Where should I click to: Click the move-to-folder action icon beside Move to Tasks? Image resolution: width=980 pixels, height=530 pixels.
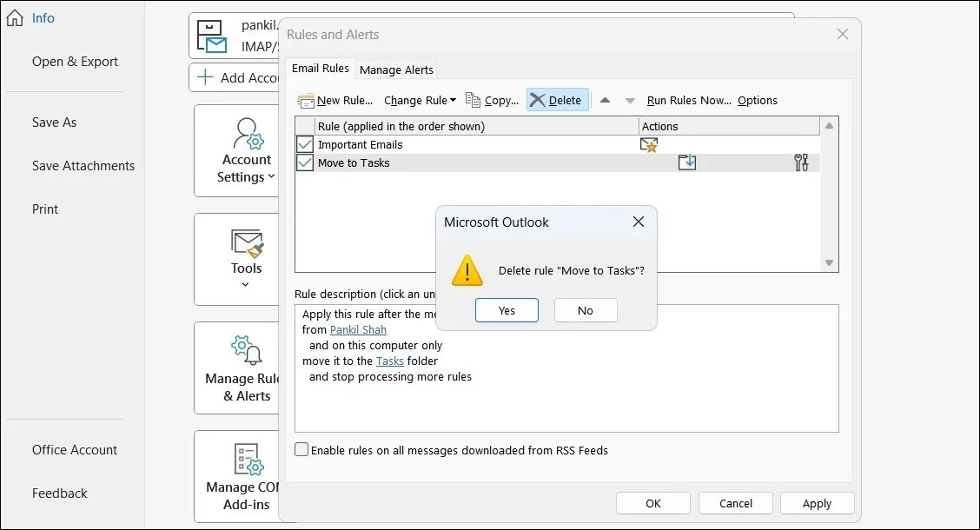(687, 162)
